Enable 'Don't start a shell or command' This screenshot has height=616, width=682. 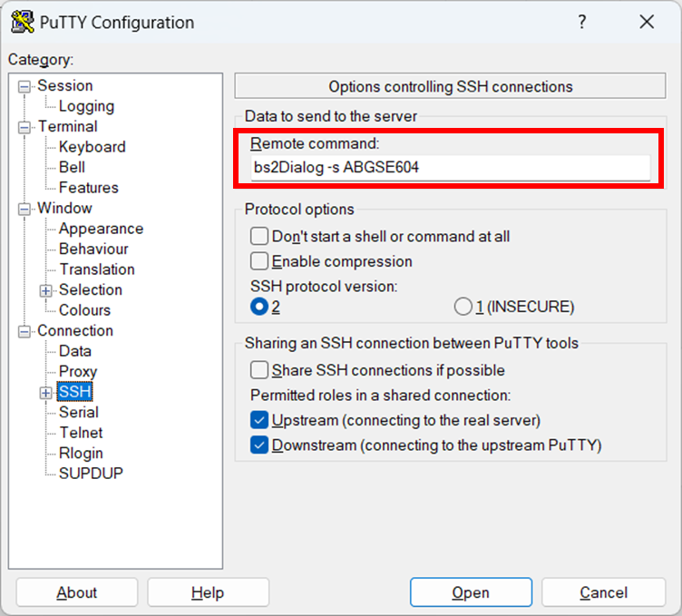click(x=259, y=237)
